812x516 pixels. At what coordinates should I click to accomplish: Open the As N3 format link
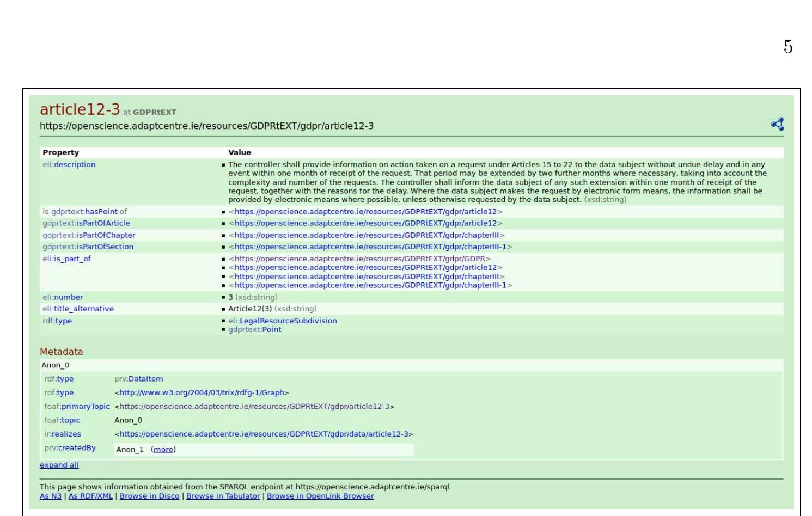point(50,496)
